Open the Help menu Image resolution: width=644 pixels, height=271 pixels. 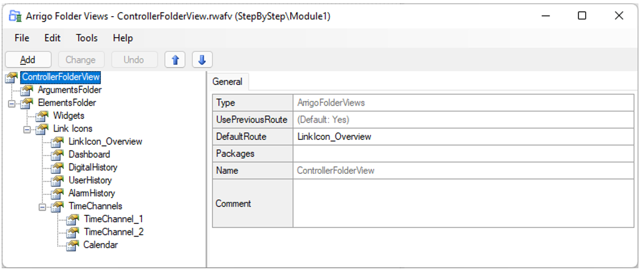123,38
